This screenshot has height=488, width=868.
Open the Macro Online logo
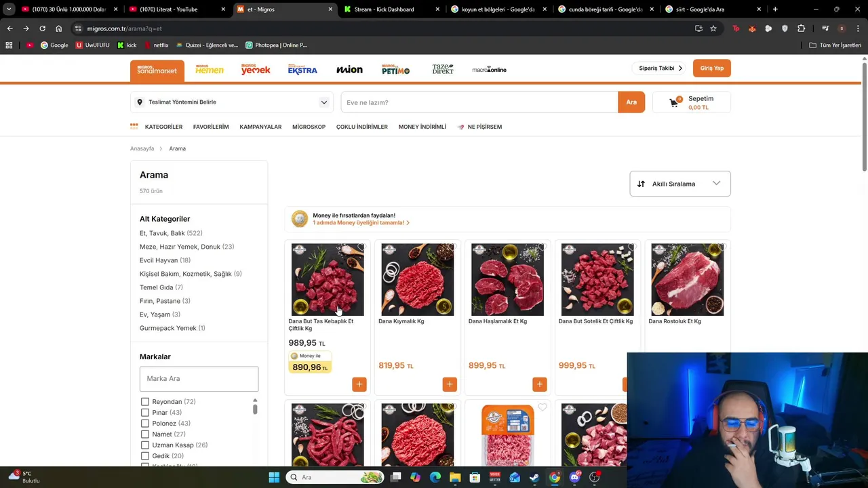tap(490, 70)
